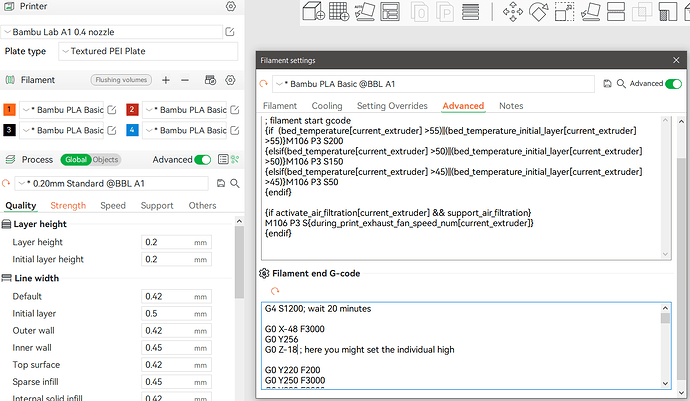Screen dimensions: 690x401
Task: Click the AMS sync filament icon
Action: tap(210, 80)
